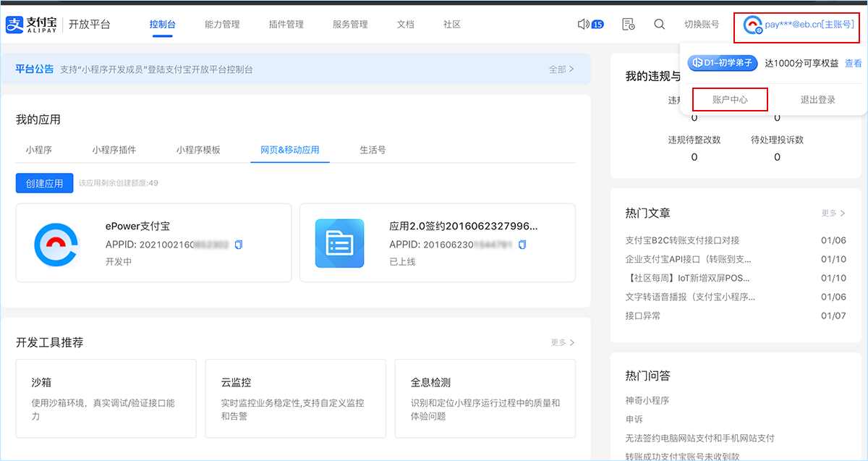Click the 创建应用 button
The height and width of the screenshot is (461, 868).
pyautogui.click(x=45, y=183)
